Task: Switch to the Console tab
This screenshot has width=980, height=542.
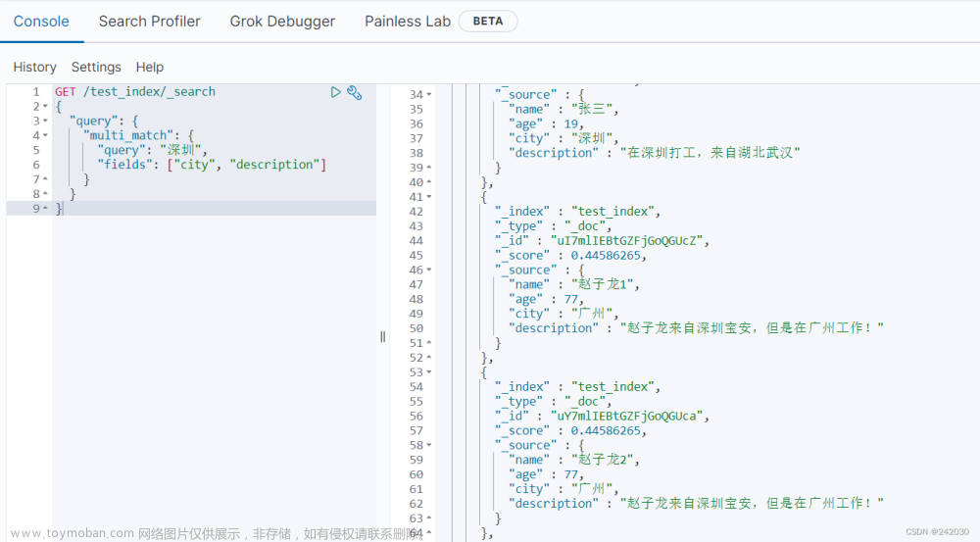Action: (41, 22)
